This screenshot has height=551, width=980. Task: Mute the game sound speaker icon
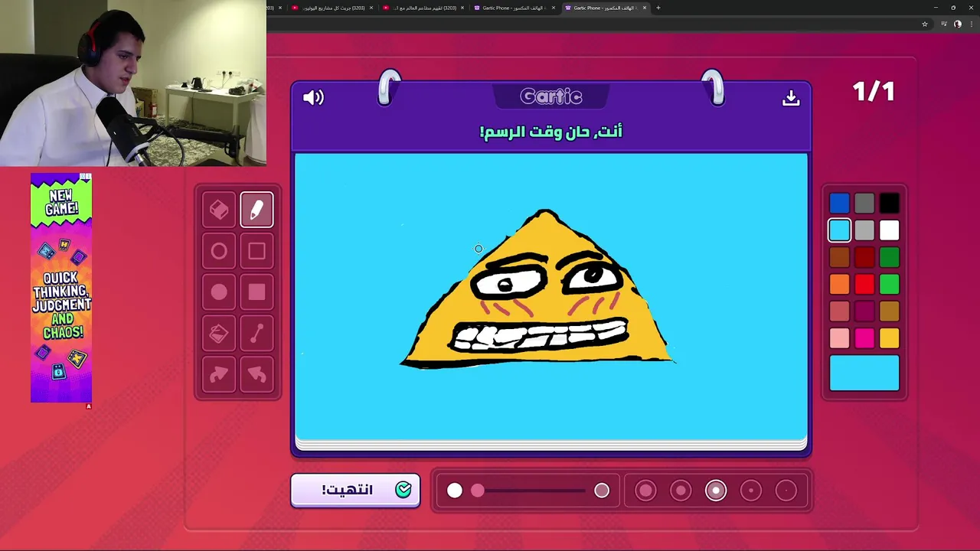tap(313, 97)
